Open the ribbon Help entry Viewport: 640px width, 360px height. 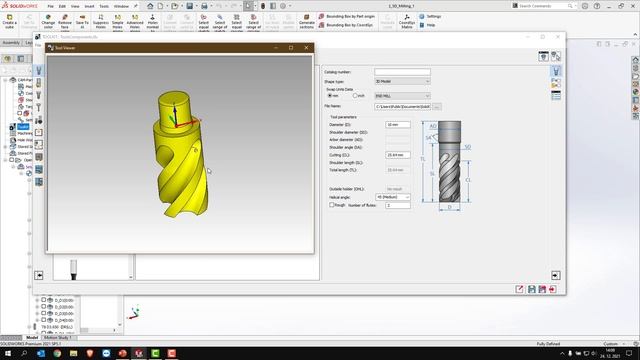pos(427,25)
